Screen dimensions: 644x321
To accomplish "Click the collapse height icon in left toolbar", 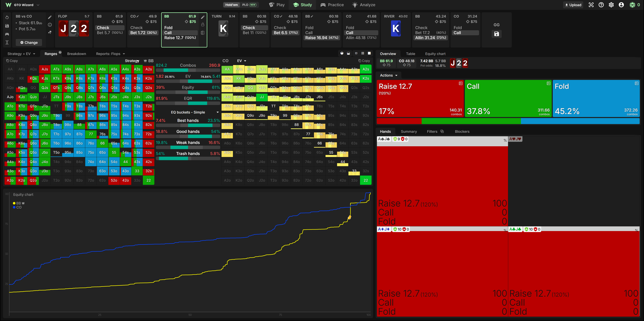I will tap(7, 42).
